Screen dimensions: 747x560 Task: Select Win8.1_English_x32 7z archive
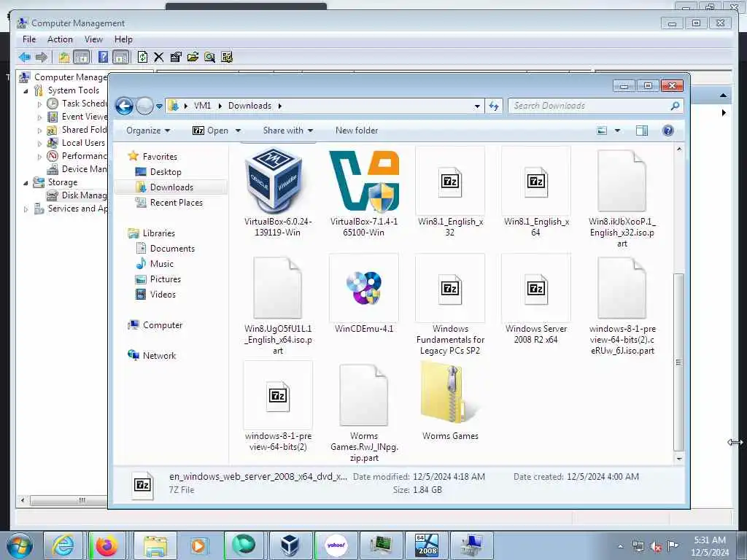(450, 192)
